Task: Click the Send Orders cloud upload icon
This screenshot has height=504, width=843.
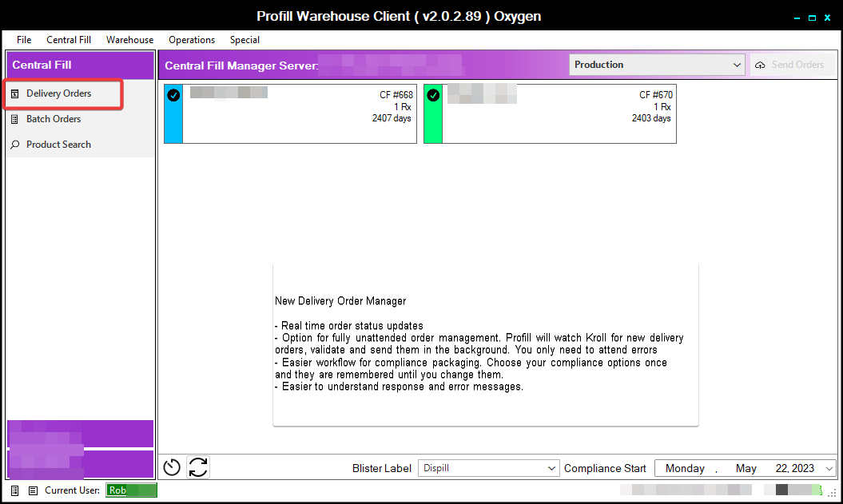Action: pyautogui.click(x=760, y=65)
